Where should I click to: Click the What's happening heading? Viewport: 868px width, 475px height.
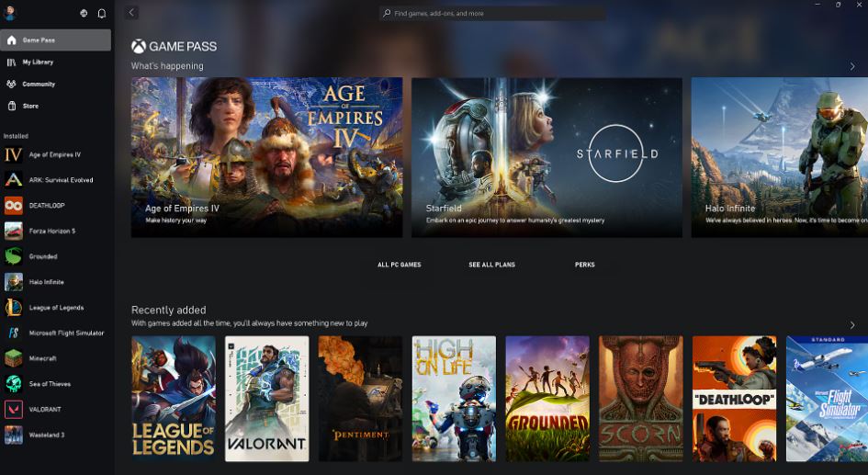(x=167, y=66)
